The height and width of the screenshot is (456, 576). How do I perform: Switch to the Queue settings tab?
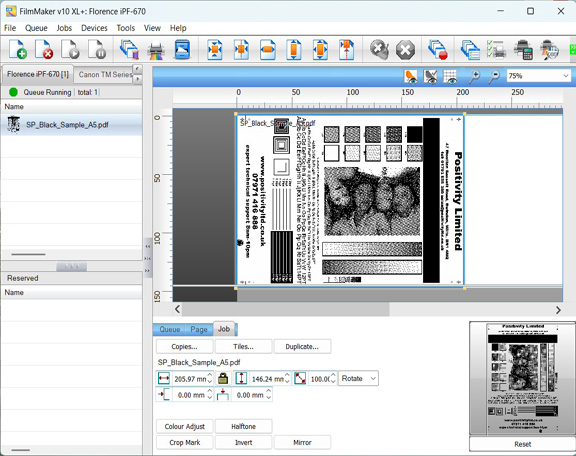[169, 329]
